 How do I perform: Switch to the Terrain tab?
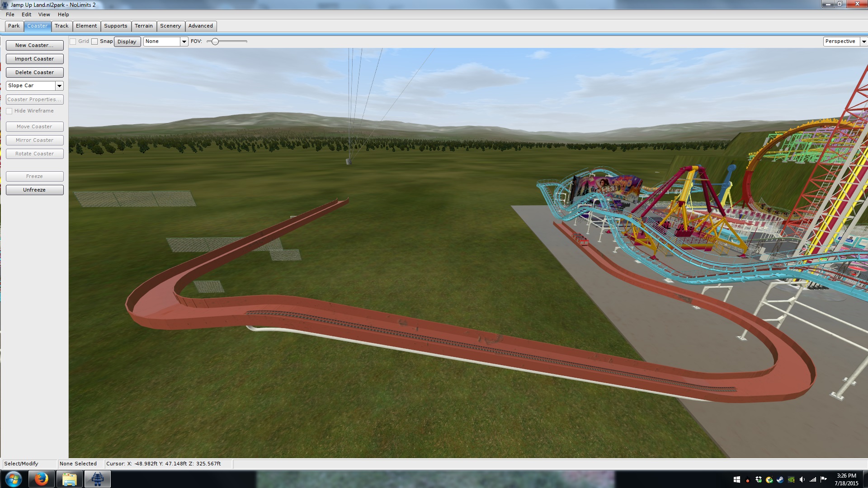(144, 26)
